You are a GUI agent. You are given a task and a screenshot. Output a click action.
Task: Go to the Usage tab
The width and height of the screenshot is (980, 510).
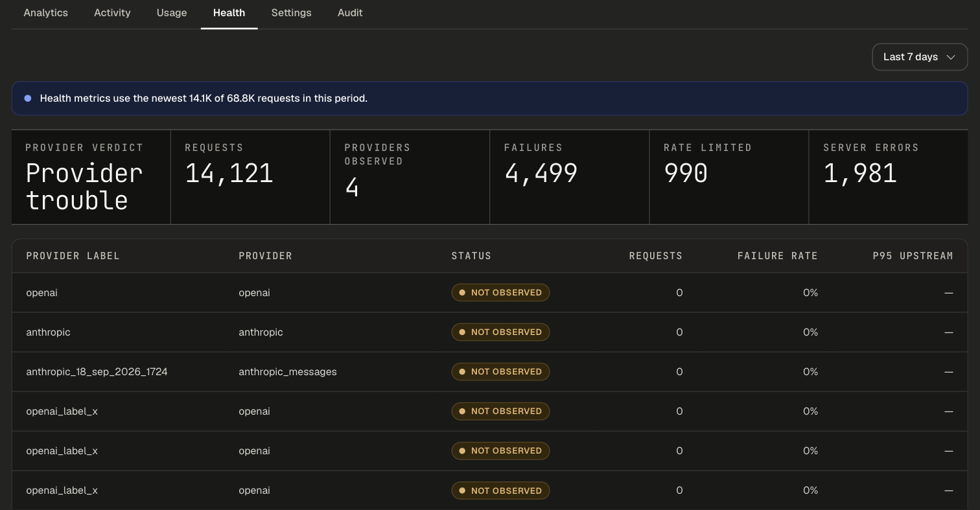point(172,13)
